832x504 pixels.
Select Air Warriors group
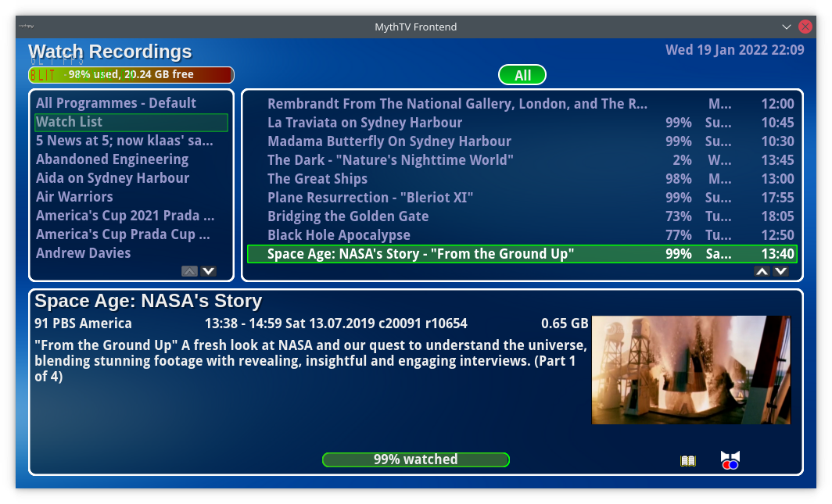pyautogui.click(x=131, y=197)
